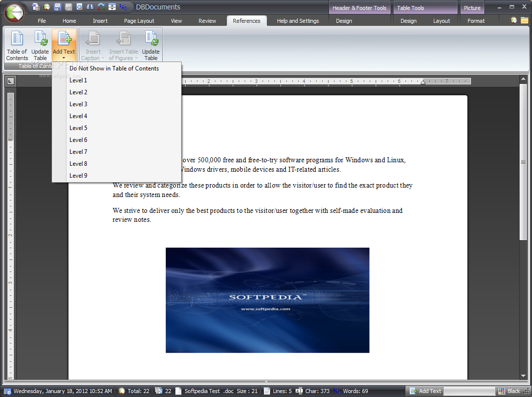Image resolution: width=532 pixels, height=397 pixels.
Task: Open the DBDocuments application orb menu
Action: point(14,12)
